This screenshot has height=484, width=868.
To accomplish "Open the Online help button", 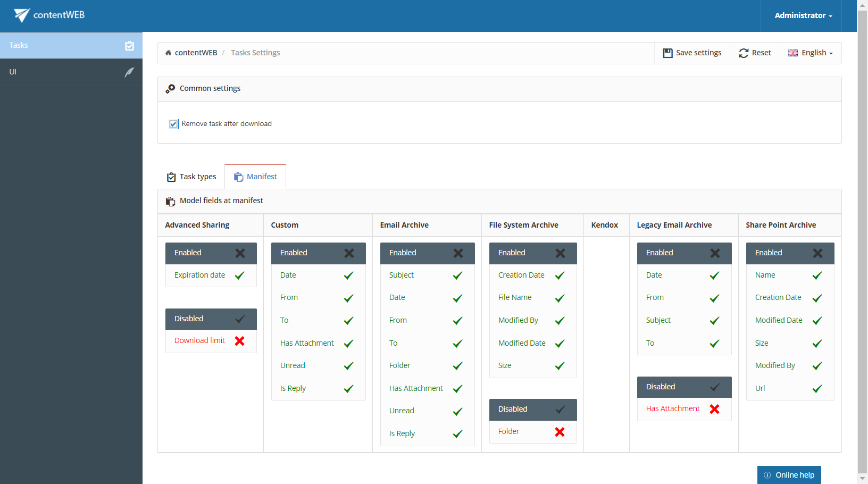I will (789, 475).
